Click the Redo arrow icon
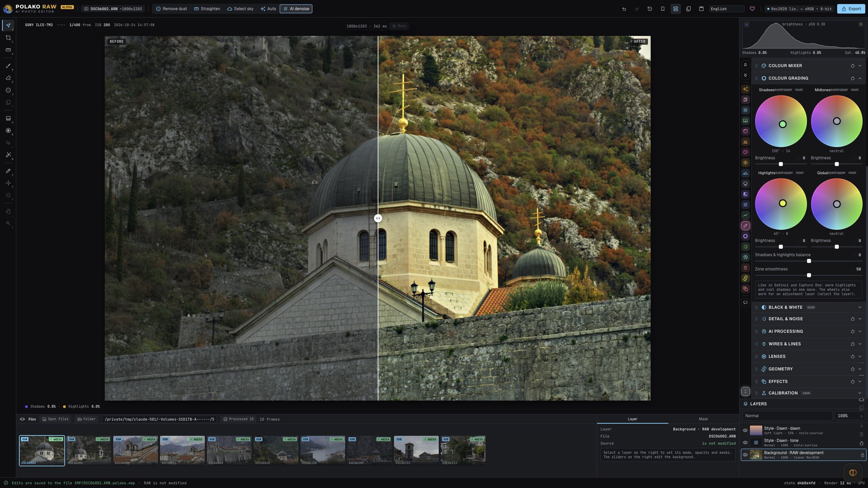The image size is (868, 488). tap(637, 9)
